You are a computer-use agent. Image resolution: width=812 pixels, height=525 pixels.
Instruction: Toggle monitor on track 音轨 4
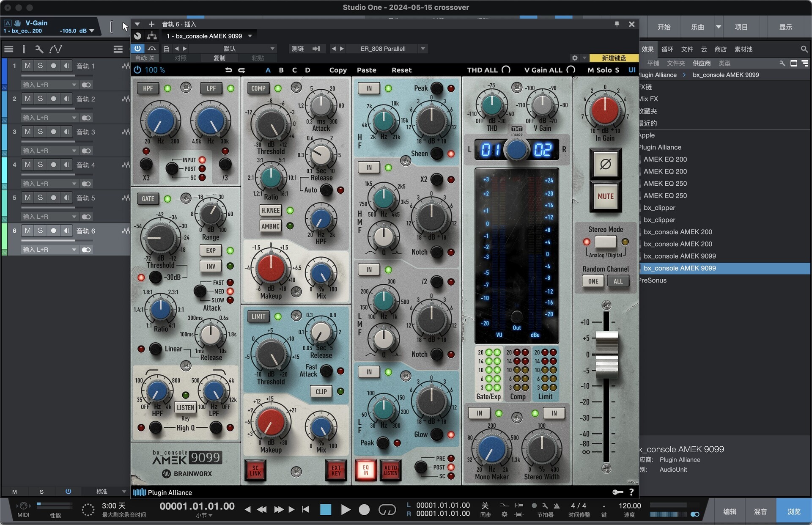66,165
